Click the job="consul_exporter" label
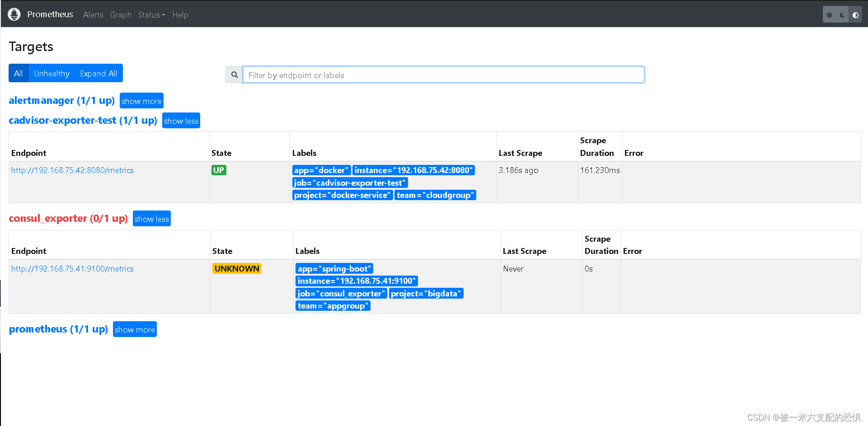The height and width of the screenshot is (426, 868). click(341, 294)
